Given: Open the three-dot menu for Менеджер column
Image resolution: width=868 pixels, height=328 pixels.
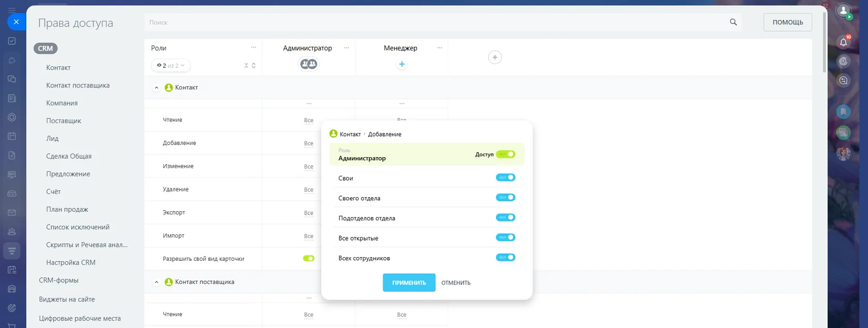Looking at the screenshot, I should 440,48.
